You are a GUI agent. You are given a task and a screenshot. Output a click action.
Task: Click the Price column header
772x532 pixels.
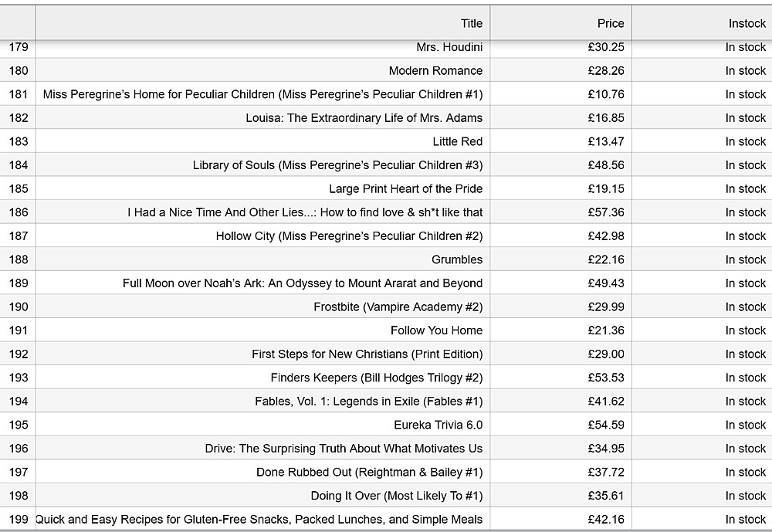[x=610, y=23]
